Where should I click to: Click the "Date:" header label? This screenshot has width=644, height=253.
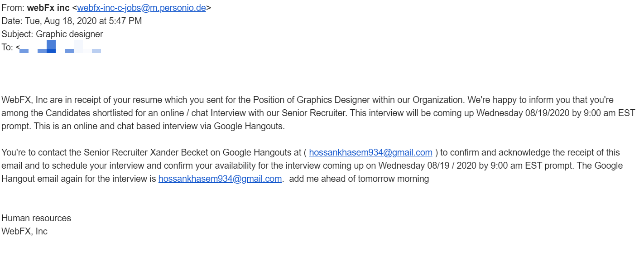pos(12,21)
